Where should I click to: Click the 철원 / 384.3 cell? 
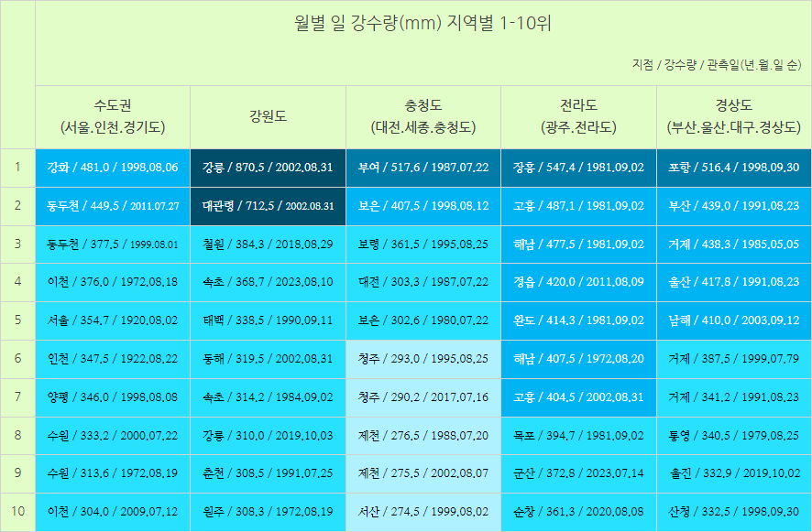point(268,244)
